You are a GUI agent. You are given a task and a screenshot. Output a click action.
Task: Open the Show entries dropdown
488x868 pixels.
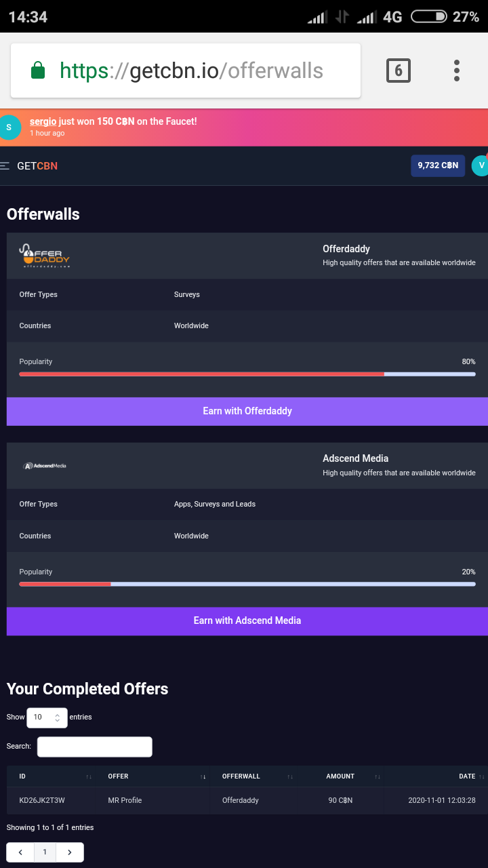pyautogui.click(x=47, y=717)
